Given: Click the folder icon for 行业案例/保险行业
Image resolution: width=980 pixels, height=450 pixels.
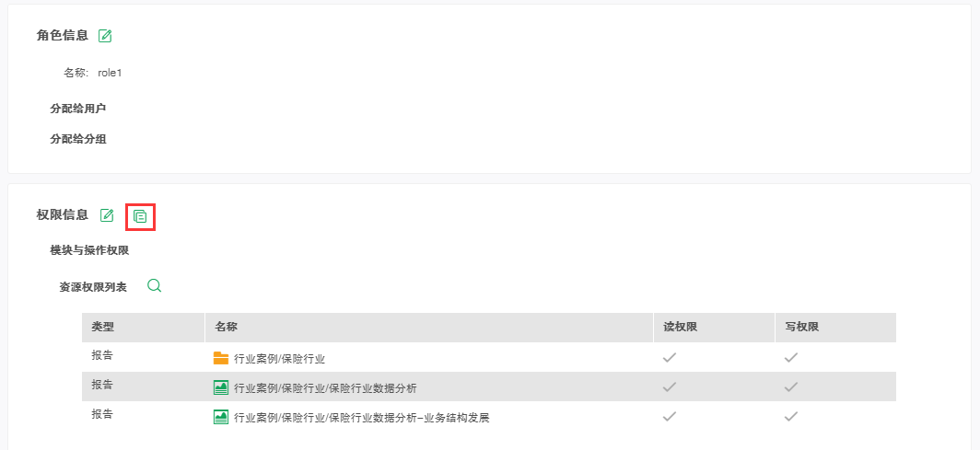Looking at the screenshot, I should pyautogui.click(x=221, y=358).
